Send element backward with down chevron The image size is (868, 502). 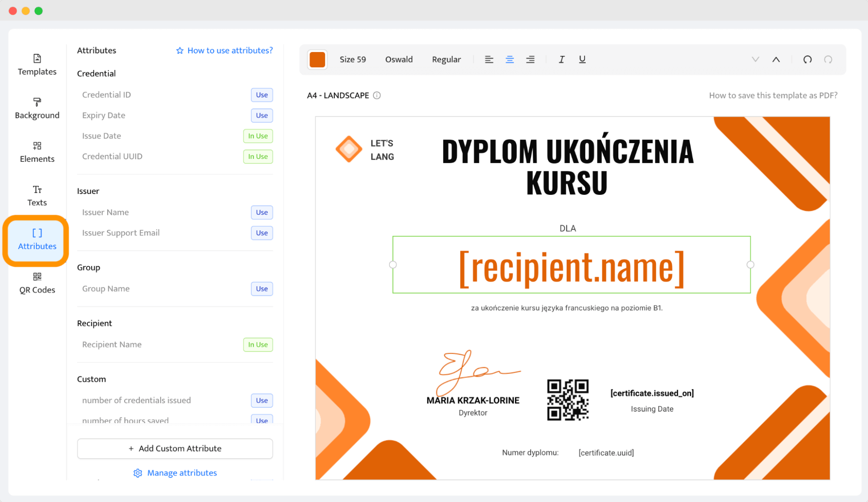(756, 59)
